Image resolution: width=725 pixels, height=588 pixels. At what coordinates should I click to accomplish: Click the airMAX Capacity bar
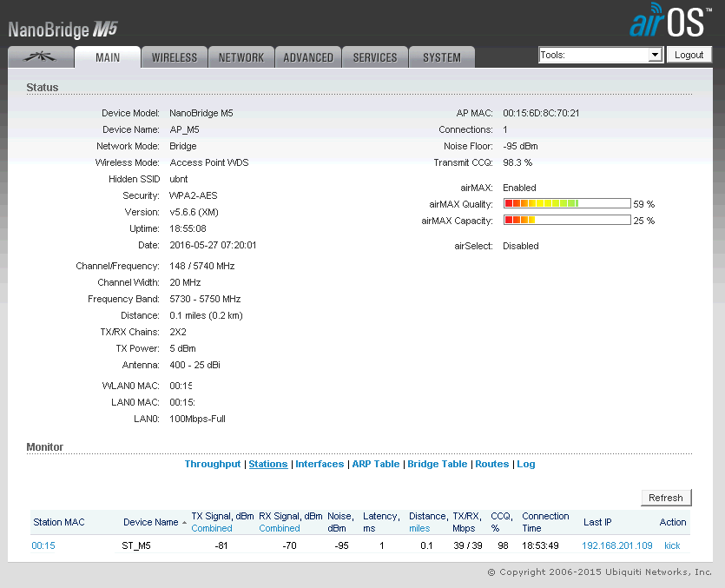567,220
